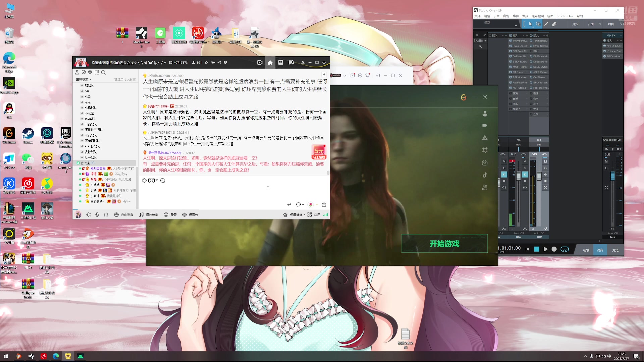
Task: Toggle the loop button in Studio One transport
Action: pos(565,249)
